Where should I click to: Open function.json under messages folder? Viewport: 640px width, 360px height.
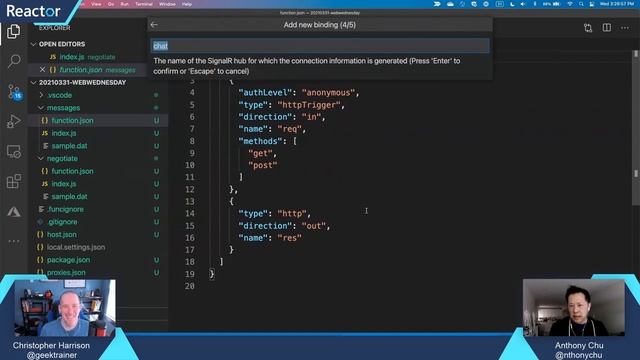pos(72,120)
